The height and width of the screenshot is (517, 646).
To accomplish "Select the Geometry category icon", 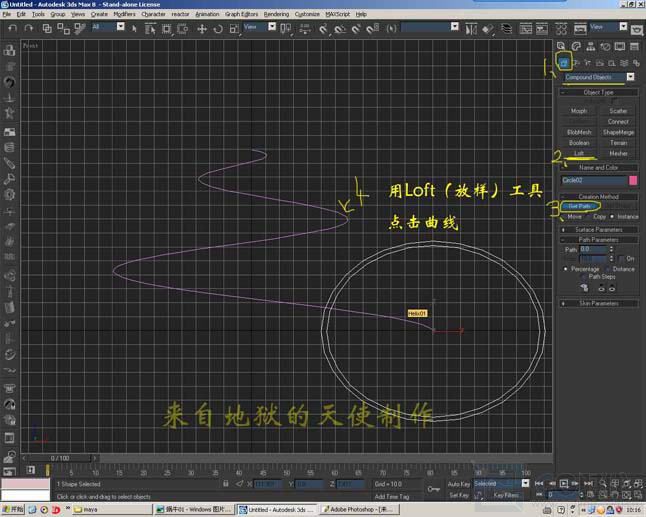I will [564, 63].
